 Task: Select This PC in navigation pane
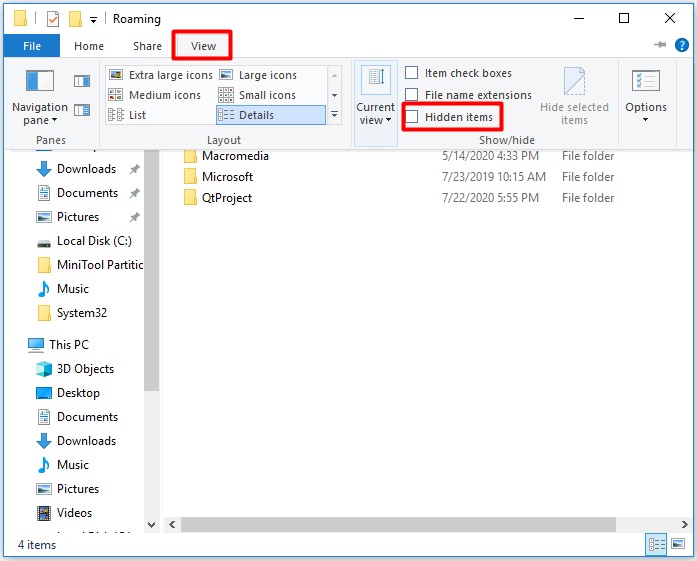58,345
